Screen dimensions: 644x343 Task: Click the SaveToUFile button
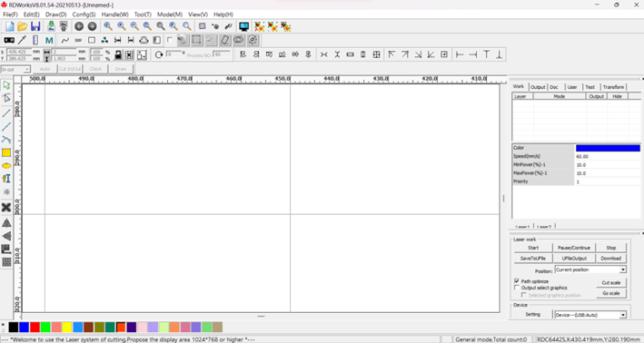533,259
